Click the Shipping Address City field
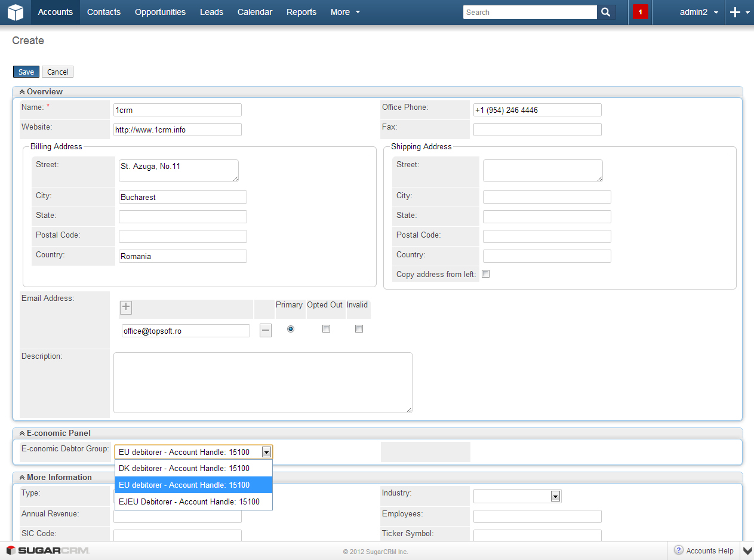Viewport: 754px width, 560px height. tap(547, 197)
